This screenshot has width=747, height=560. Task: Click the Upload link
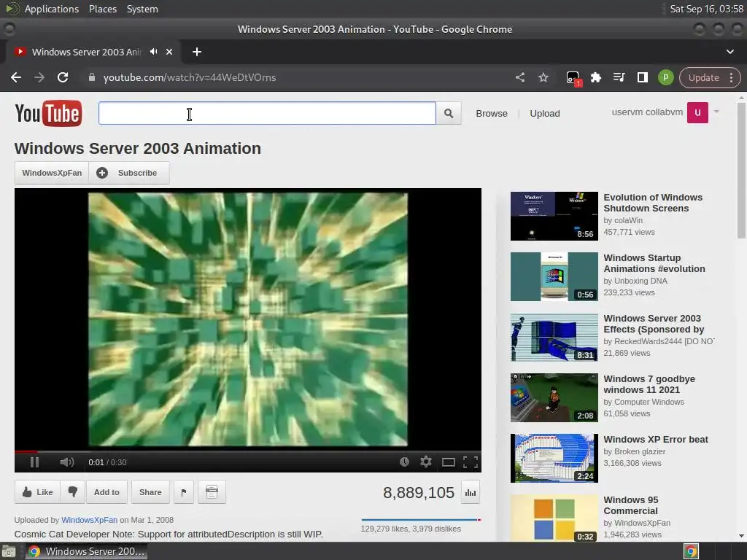point(544,113)
